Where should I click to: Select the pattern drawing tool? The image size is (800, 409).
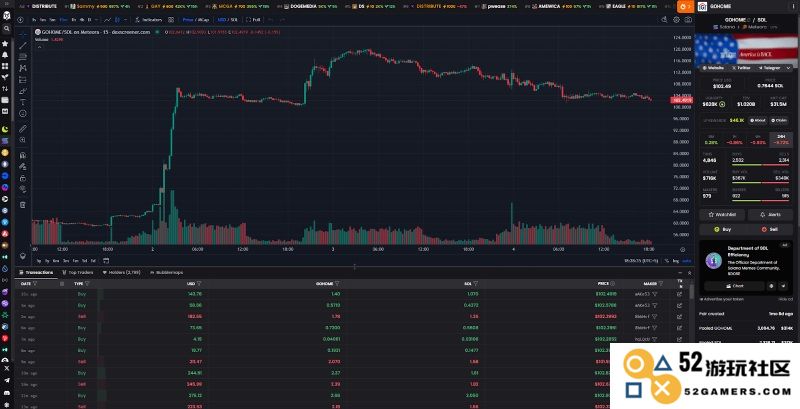pyautogui.click(x=23, y=68)
